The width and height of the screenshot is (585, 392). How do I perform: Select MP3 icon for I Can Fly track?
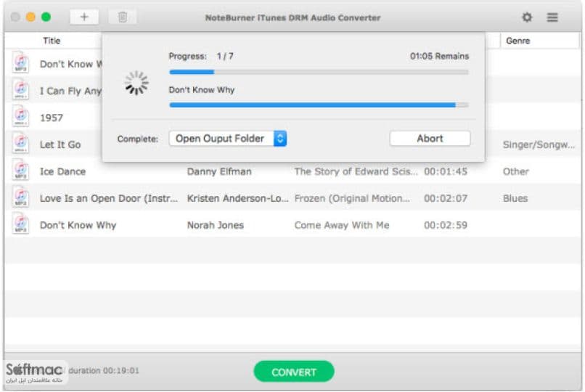click(x=20, y=89)
